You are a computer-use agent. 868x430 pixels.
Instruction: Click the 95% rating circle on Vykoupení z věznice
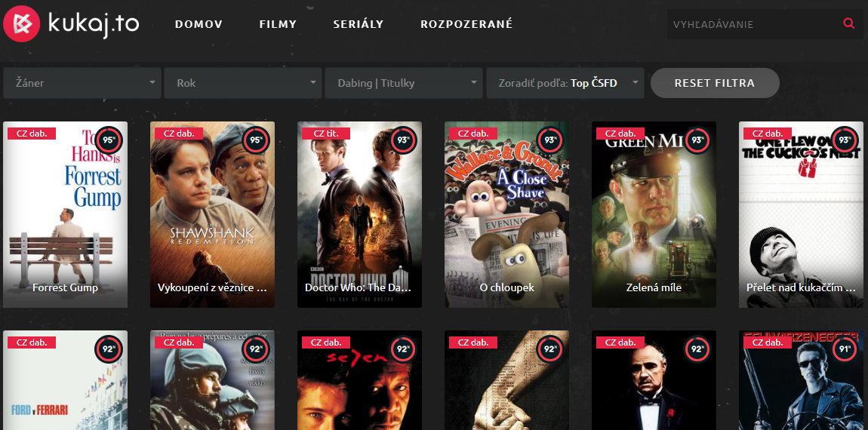[256, 140]
